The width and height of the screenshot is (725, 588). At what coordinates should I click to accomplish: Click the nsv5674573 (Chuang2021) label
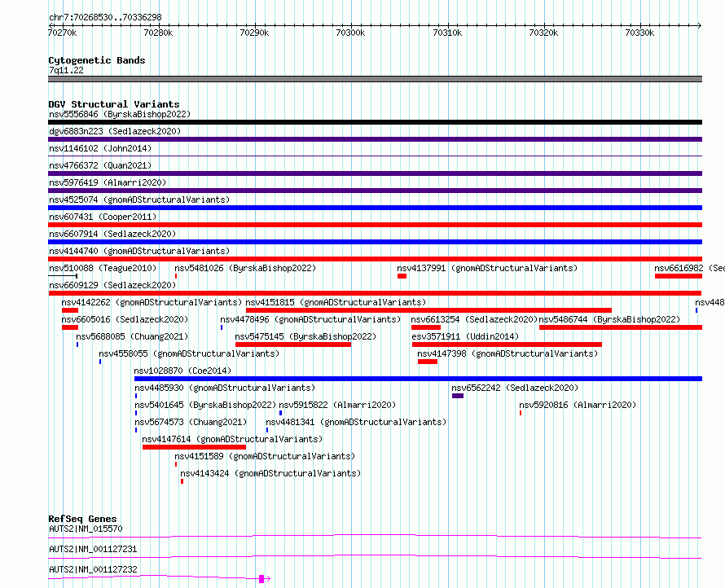click(x=191, y=422)
